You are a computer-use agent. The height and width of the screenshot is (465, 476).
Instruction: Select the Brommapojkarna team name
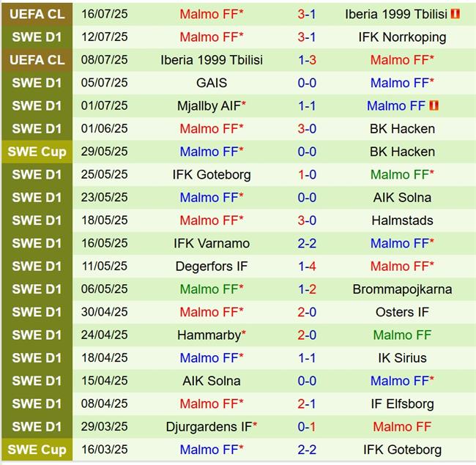[x=402, y=289]
